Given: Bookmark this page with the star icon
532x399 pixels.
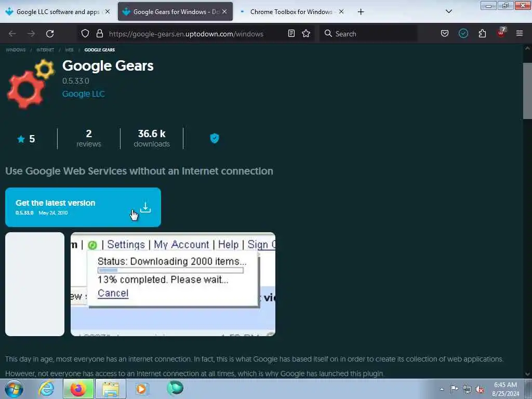Looking at the screenshot, I should pyautogui.click(x=306, y=34).
